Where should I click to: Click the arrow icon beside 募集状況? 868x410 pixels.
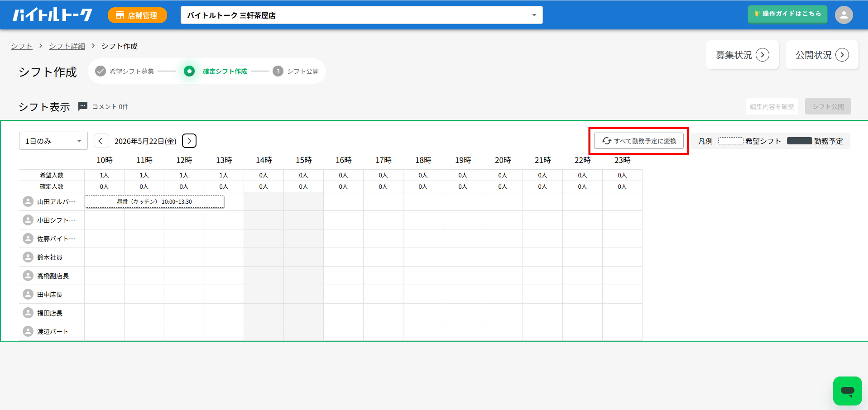(763, 55)
